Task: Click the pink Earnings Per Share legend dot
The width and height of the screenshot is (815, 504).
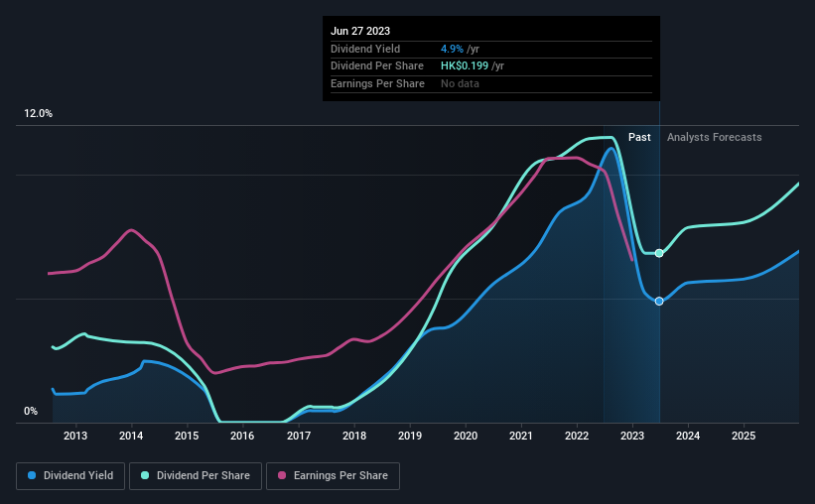Action: [282, 475]
